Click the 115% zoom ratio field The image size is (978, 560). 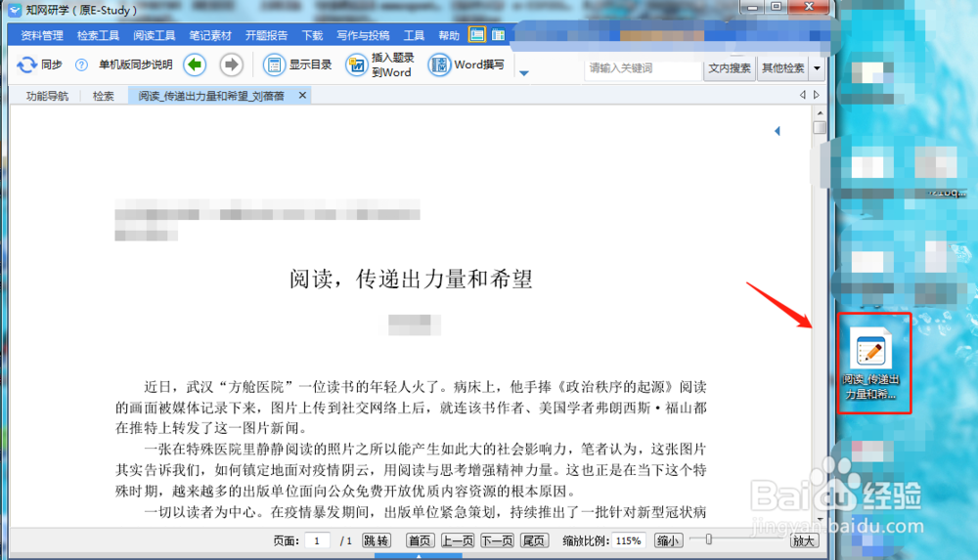point(629,540)
